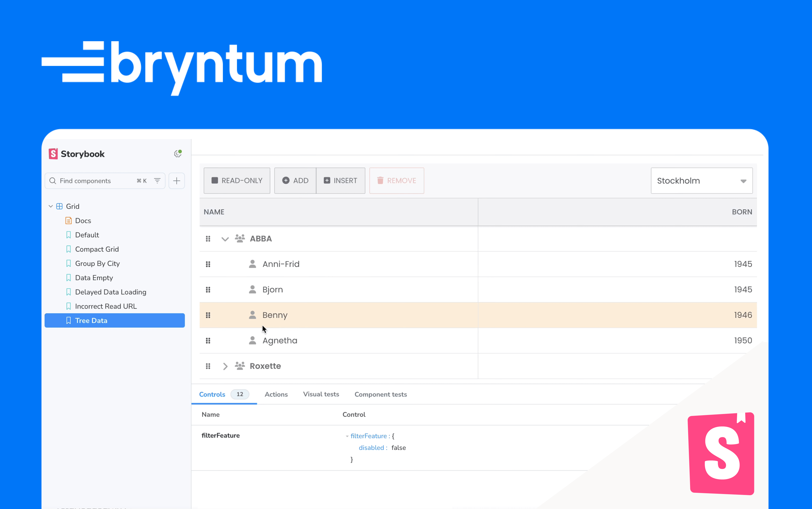Collapse the ABBA group row
This screenshot has width=812, height=509.
pyautogui.click(x=225, y=239)
